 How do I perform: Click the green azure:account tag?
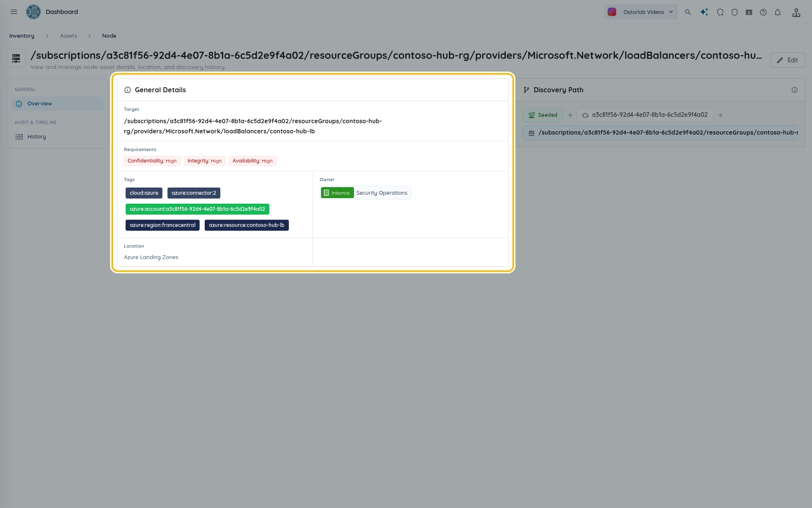point(198,209)
